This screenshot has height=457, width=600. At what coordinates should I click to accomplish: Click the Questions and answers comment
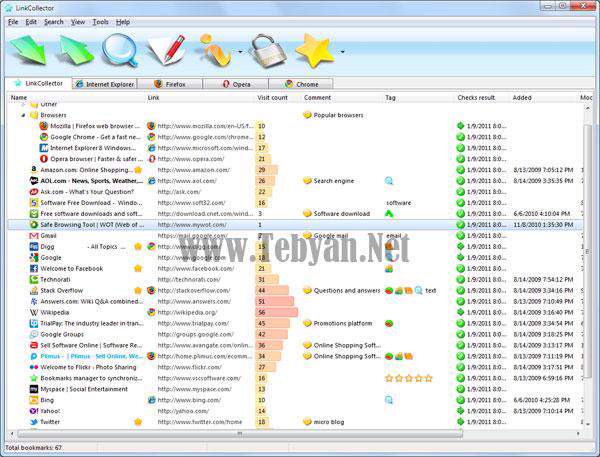click(x=347, y=291)
